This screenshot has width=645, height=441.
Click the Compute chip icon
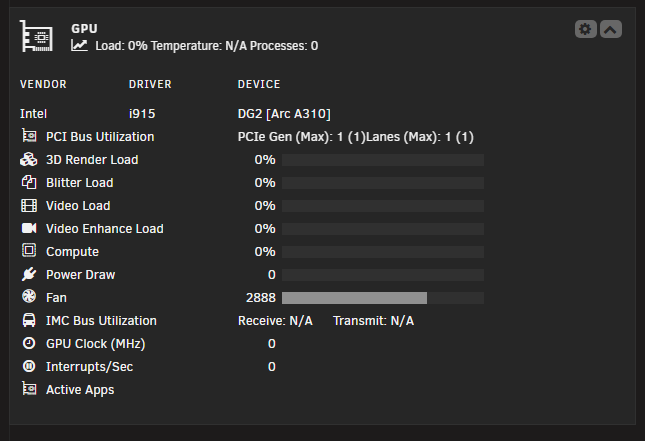(29, 250)
